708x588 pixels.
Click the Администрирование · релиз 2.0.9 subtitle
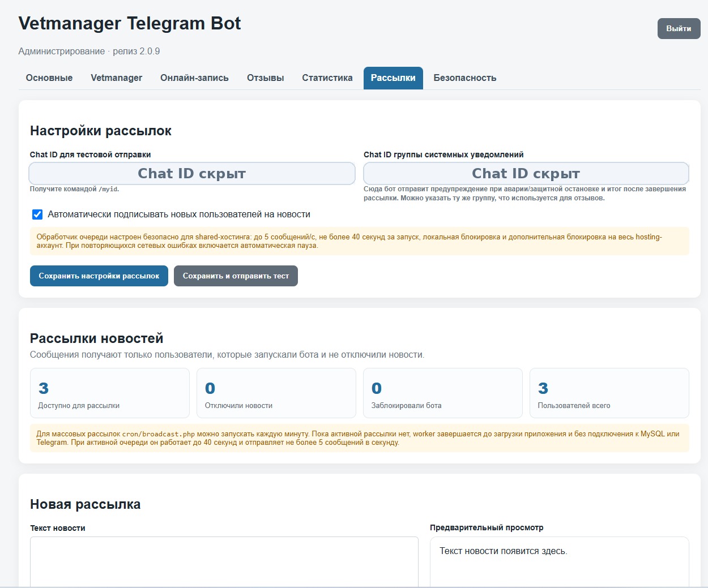89,51
